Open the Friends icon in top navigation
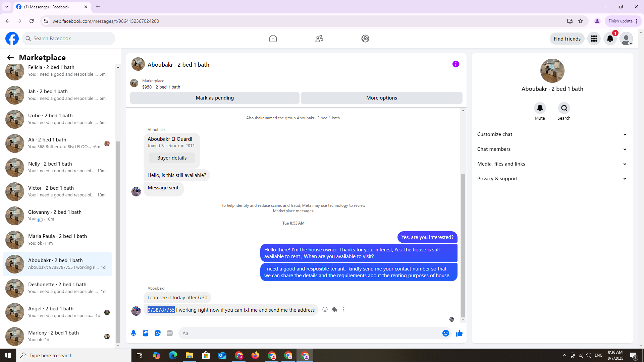This screenshot has height=362, width=644. (x=319, y=39)
